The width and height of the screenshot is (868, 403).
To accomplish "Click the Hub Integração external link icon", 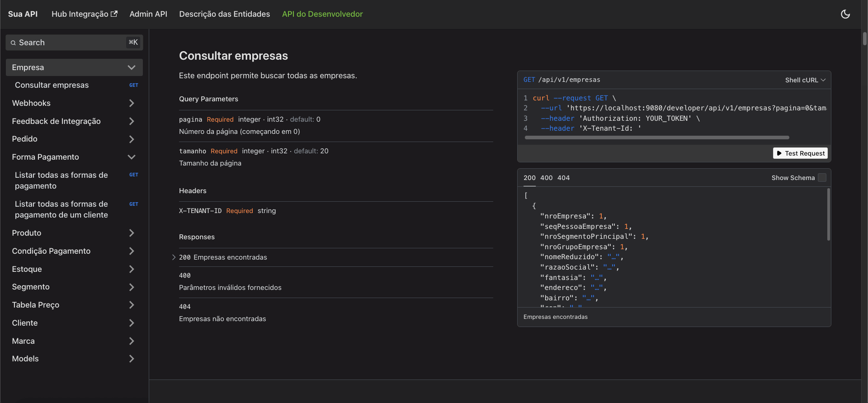I will 114,14.
